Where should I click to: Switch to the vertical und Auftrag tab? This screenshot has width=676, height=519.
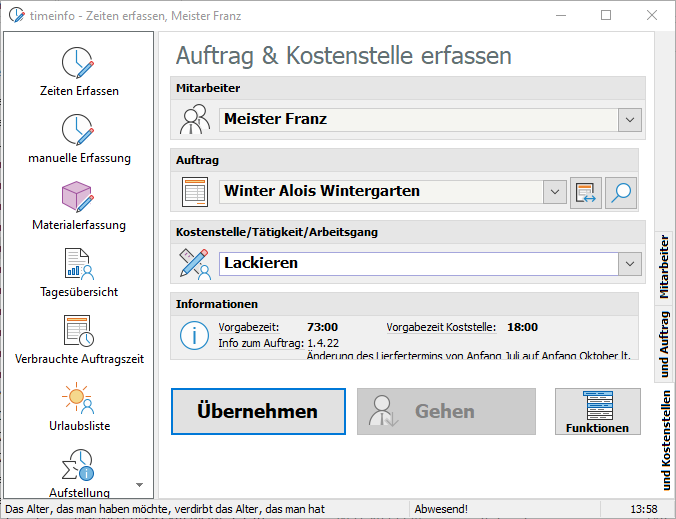(x=664, y=343)
